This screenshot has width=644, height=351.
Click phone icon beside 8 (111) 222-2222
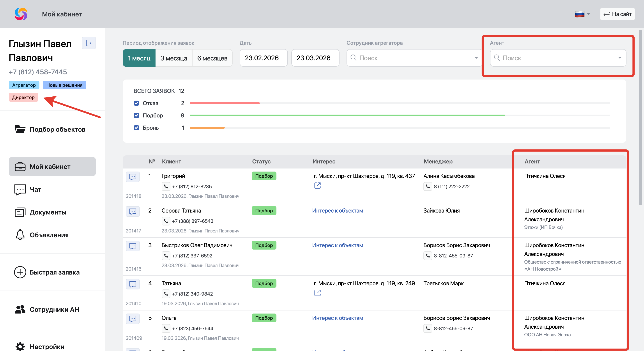click(428, 186)
